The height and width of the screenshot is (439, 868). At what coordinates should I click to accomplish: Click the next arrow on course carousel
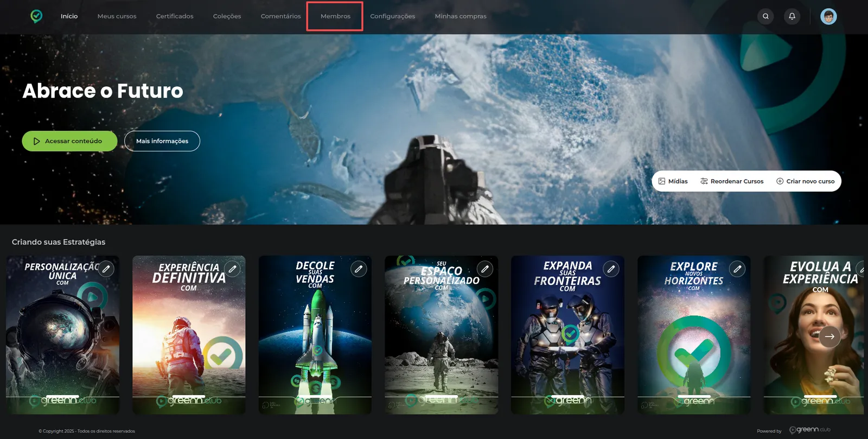click(829, 336)
